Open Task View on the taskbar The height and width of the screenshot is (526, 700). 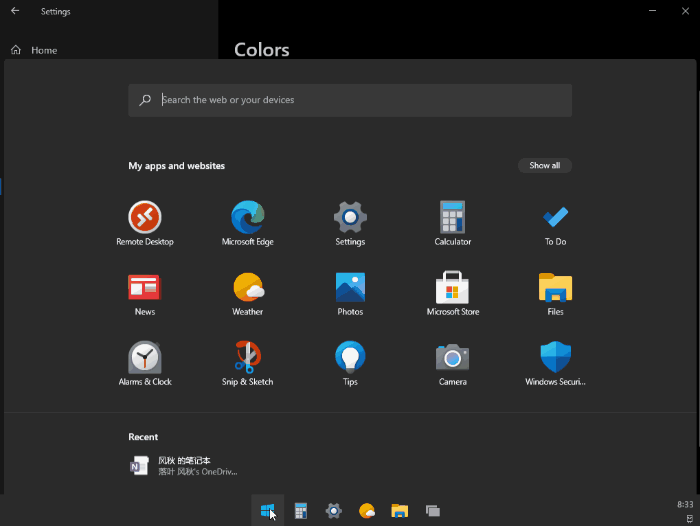coord(433,510)
